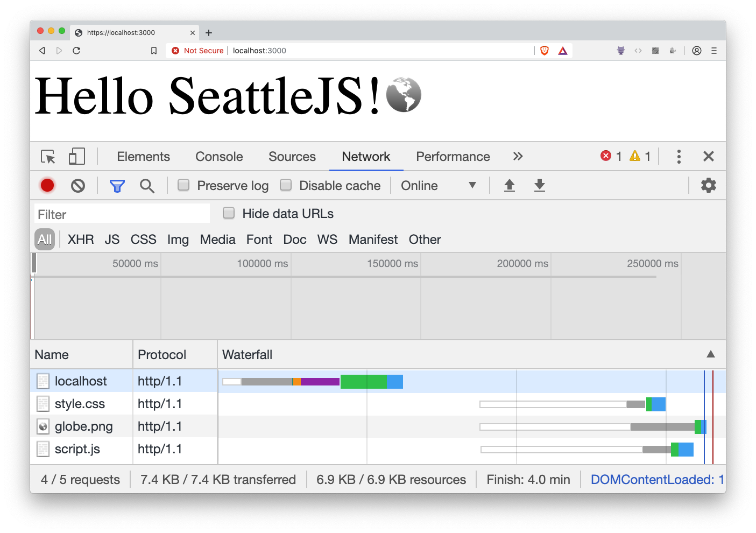Open the Online throttling dropdown

pos(438,186)
